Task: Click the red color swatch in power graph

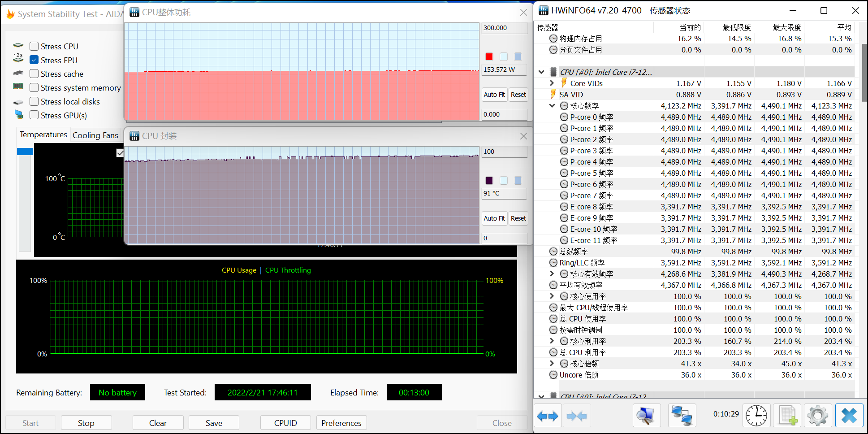Action: pos(489,57)
